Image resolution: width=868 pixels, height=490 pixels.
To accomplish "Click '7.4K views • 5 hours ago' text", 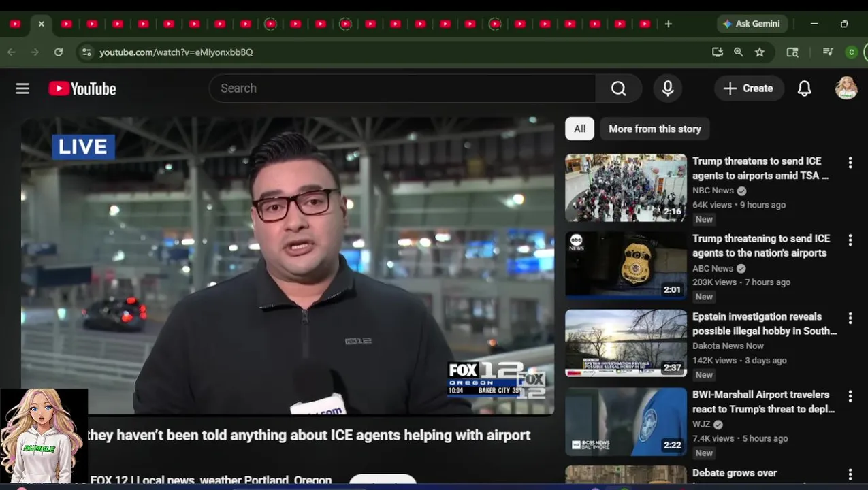I will pos(740,438).
